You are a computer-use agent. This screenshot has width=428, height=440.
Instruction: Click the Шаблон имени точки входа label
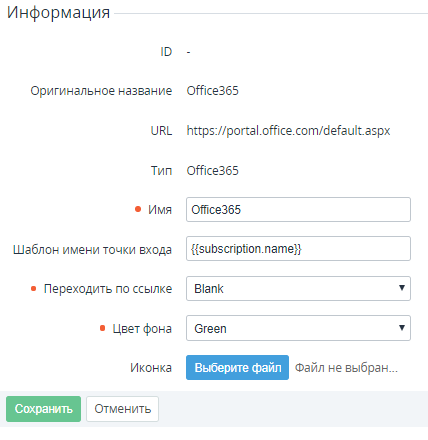[92, 249]
